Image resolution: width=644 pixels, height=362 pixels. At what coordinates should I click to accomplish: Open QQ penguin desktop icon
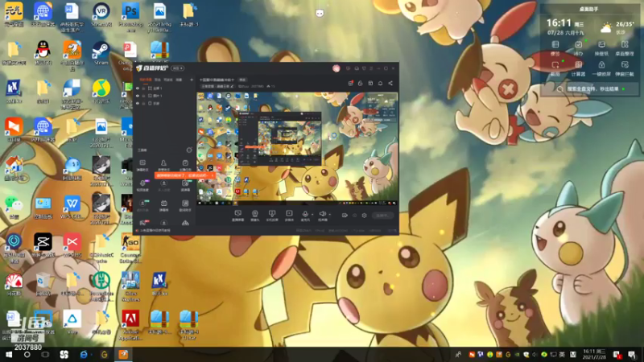[x=43, y=53]
